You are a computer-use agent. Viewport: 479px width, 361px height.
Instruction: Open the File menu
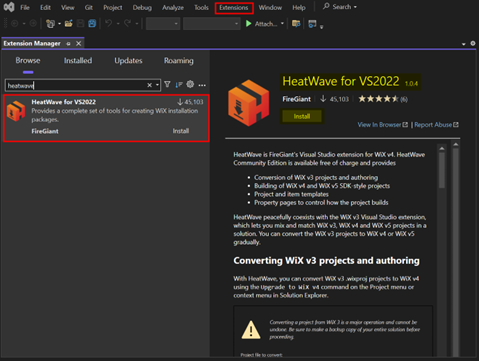pos(25,7)
